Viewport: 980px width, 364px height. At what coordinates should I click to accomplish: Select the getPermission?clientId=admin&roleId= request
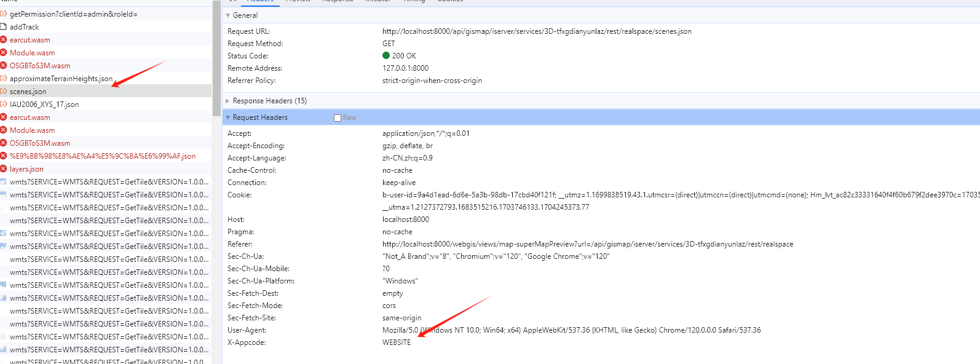click(x=106, y=14)
